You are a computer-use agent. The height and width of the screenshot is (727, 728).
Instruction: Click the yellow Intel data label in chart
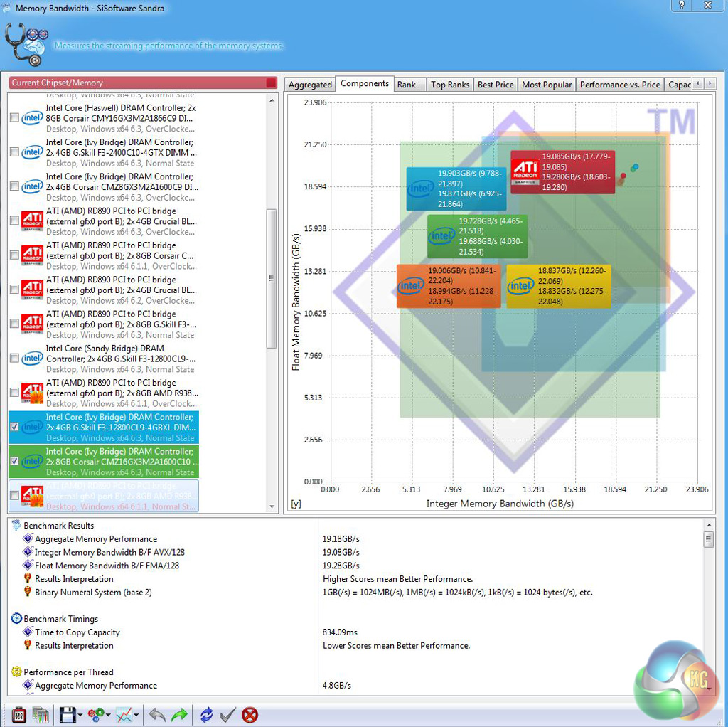point(559,286)
